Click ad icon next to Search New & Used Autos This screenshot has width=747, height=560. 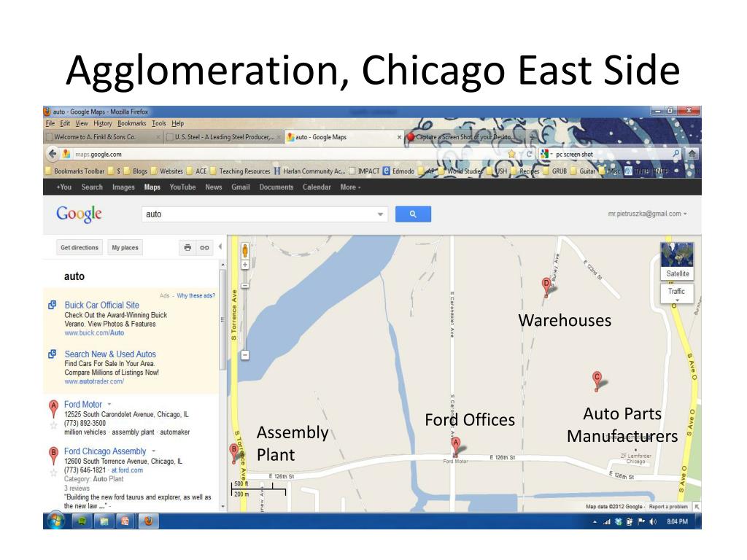[x=53, y=354]
